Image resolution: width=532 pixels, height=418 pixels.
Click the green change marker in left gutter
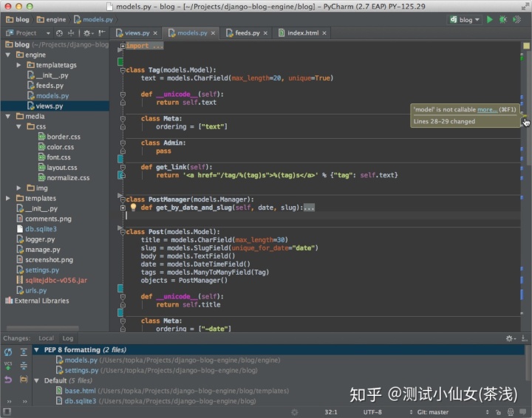tap(120, 62)
